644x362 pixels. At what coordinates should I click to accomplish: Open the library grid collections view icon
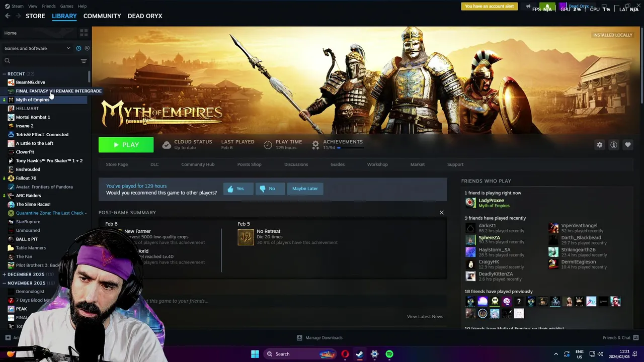pyautogui.click(x=84, y=33)
